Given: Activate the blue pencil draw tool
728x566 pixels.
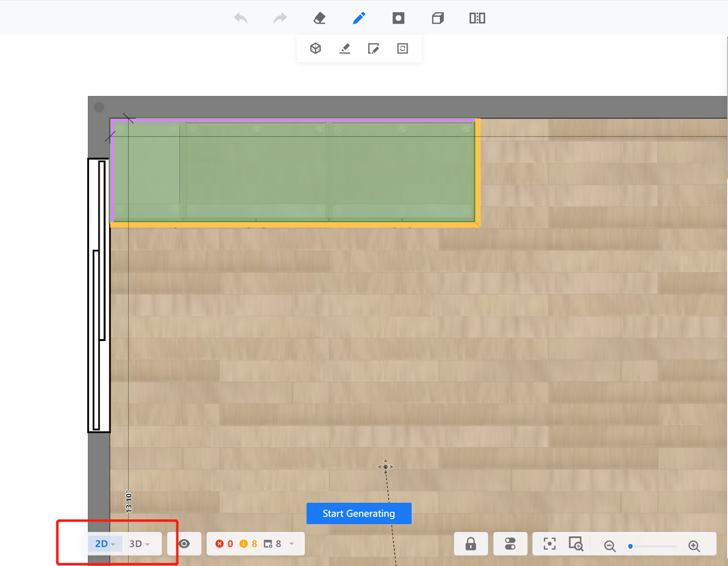Looking at the screenshot, I should click(x=359, y=18).
